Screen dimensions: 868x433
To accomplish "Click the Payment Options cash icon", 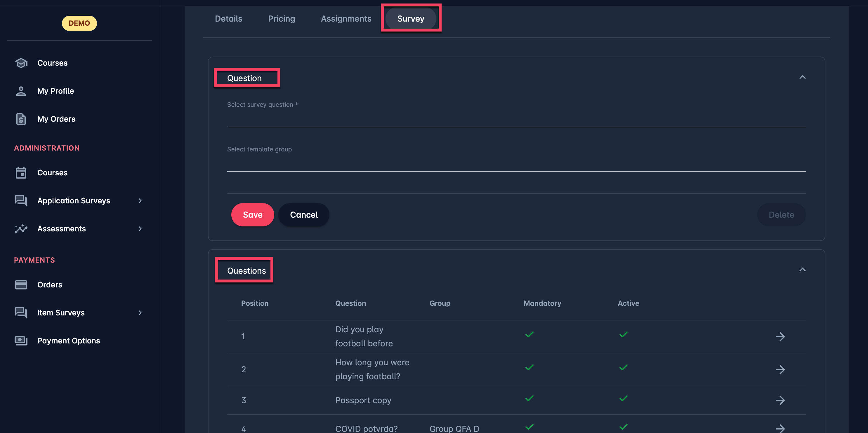I will coord(21,341).
